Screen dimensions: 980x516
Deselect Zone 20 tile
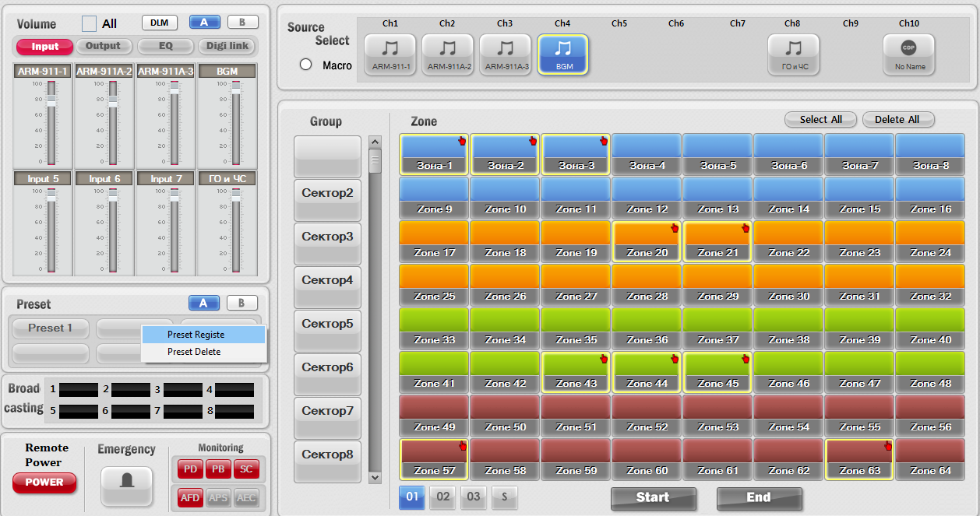[x=647, y=241]
